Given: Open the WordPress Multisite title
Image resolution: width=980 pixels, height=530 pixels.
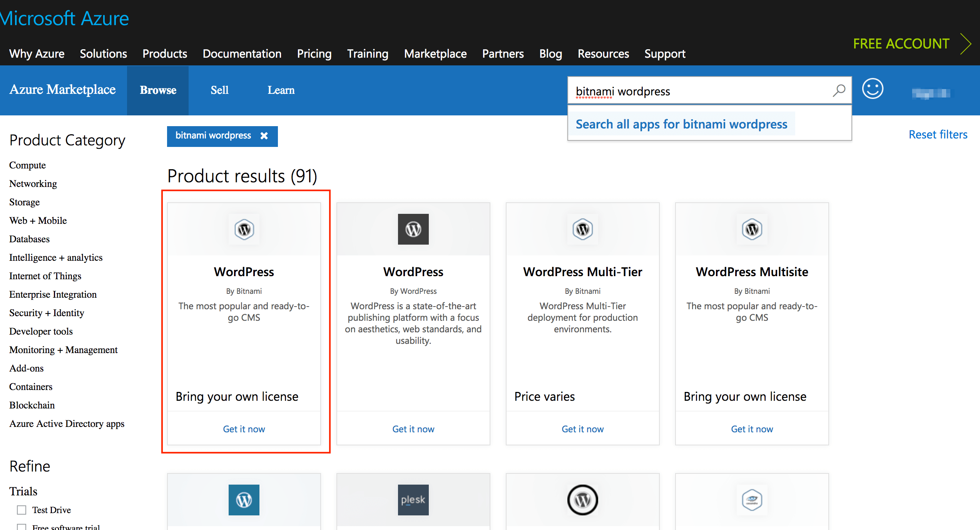Looking at the screenshot, I should [752, 272].
